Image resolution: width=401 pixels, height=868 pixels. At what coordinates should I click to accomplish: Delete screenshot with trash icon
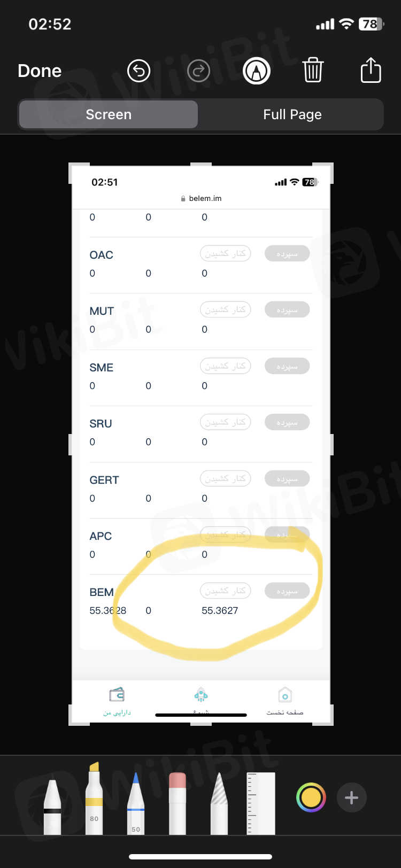pyautogui.click(x=313, y=71)
